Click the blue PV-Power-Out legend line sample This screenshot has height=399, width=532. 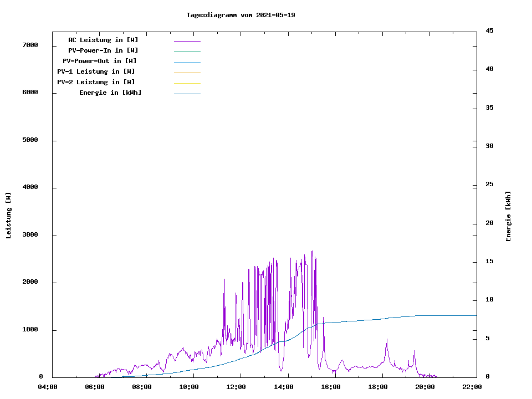(x=187, y=62)
